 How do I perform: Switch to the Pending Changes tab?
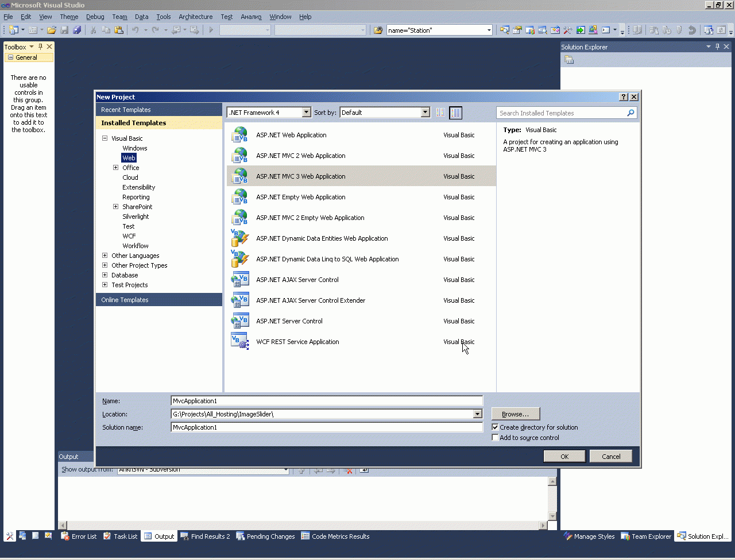click(x=265, y=536)
